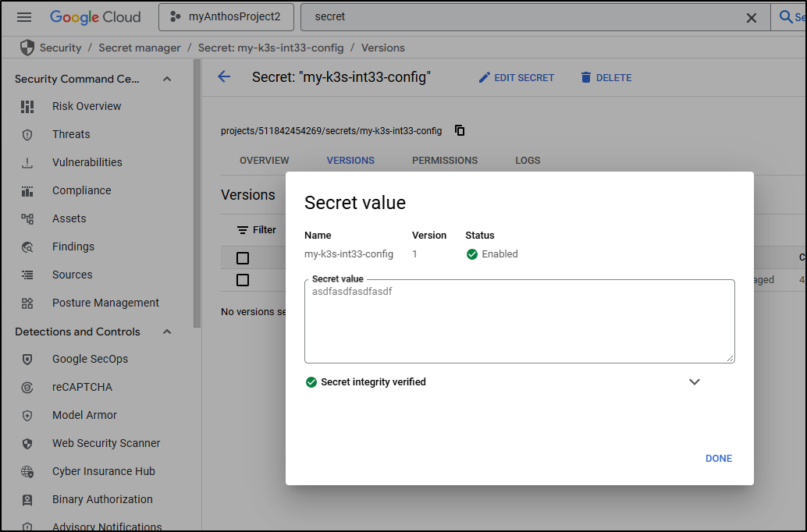
Task: Collapse the Security Command Center section
Action: [167, 79]
